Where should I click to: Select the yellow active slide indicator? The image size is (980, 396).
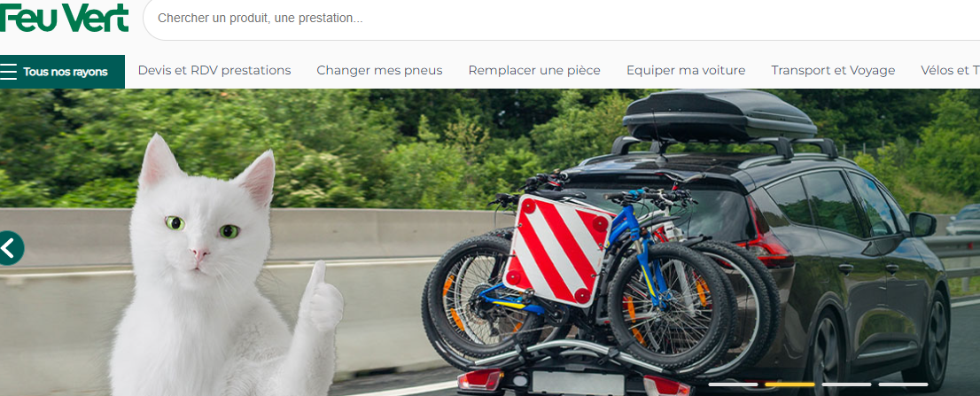(x=790, y=384)
